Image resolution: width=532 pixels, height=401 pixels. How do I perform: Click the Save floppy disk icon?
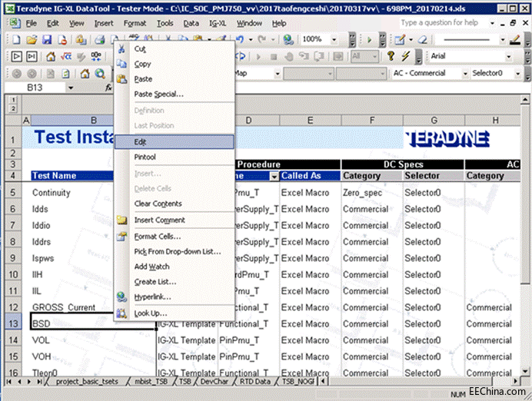click(46, 40)
